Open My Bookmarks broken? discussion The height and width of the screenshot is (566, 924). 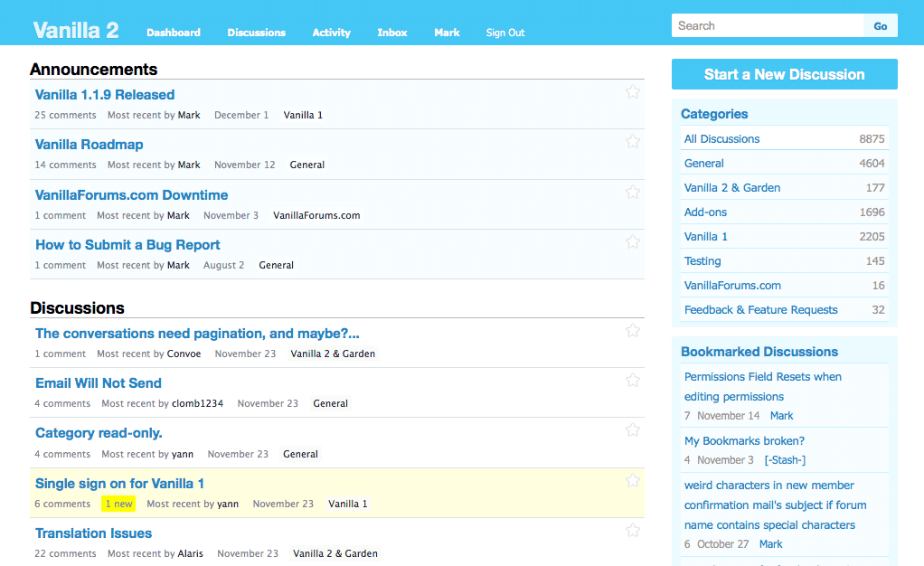(744, 441)
